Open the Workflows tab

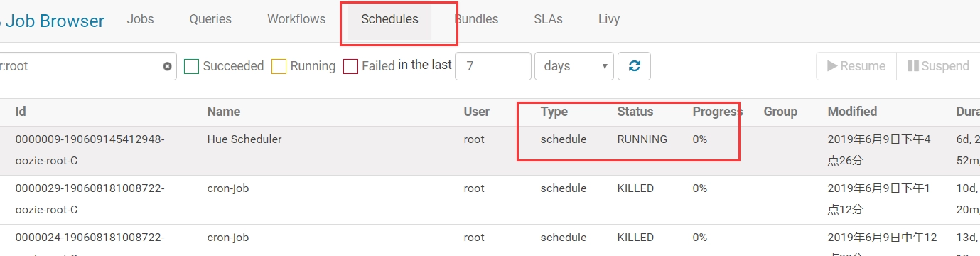(296, 19)
